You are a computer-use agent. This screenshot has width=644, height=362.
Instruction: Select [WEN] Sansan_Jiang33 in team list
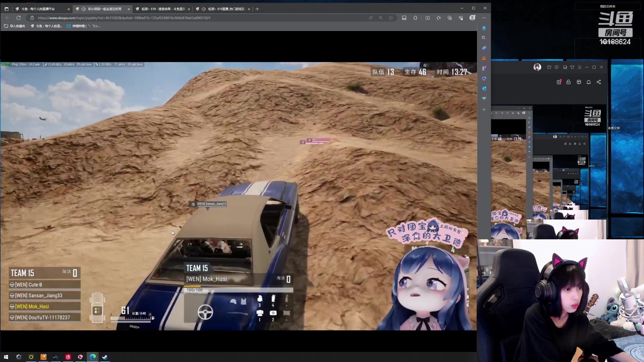[x=45, y=296]
